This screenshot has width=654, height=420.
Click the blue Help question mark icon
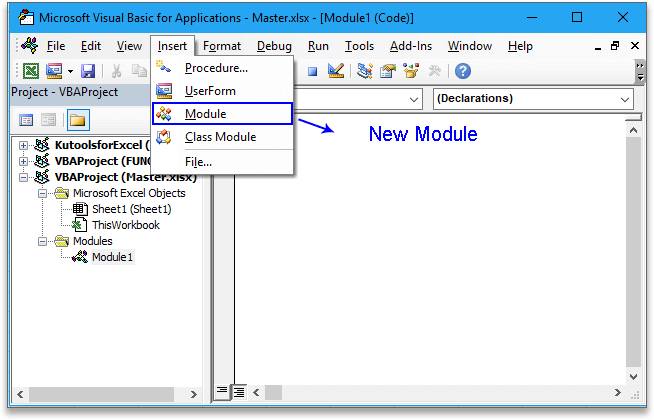[x=463, y=71]
